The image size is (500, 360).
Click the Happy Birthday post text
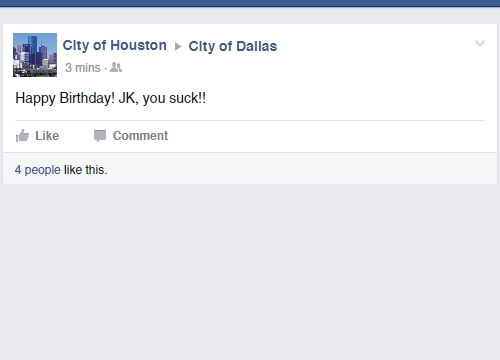coord(110,98)
